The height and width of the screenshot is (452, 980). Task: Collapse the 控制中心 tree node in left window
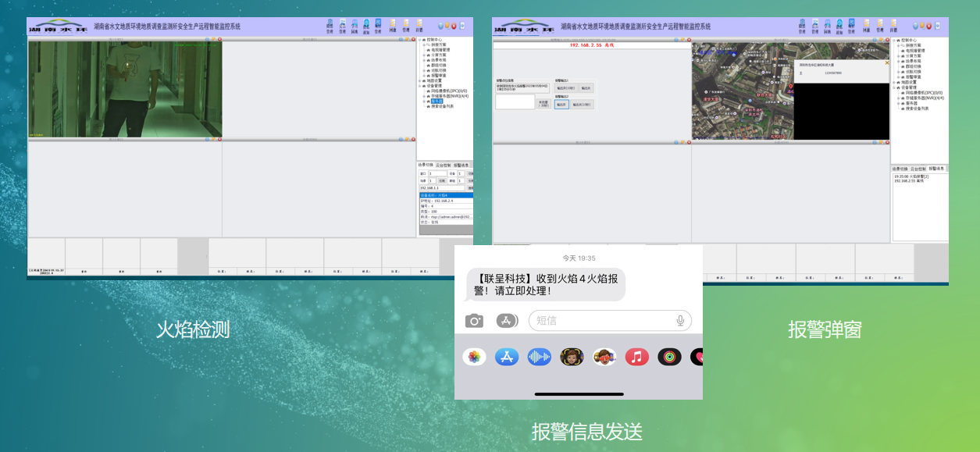coord(420,40)
